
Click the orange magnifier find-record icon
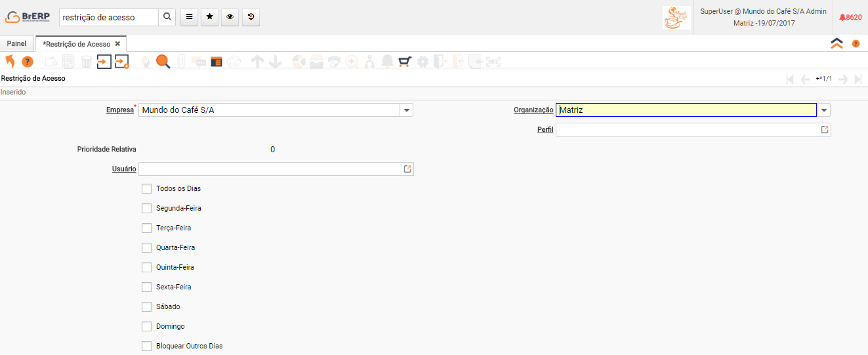(163, 62)
